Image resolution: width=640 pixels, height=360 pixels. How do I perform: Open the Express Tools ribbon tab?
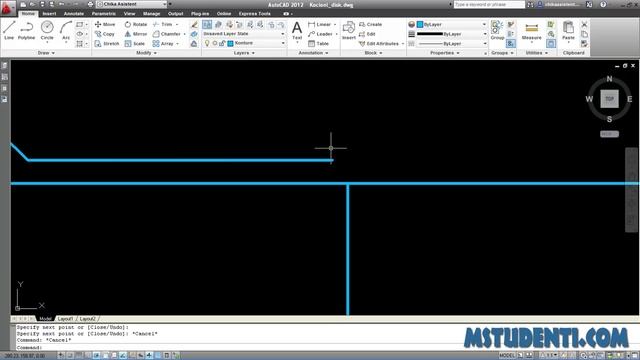254,13
